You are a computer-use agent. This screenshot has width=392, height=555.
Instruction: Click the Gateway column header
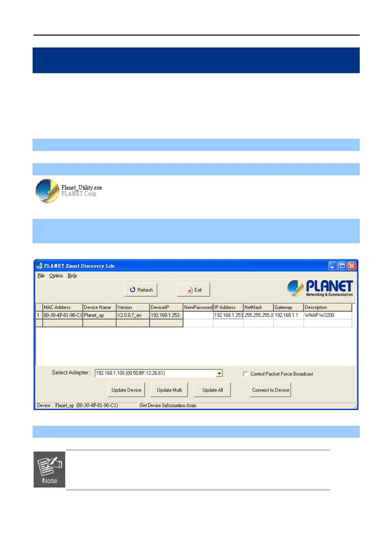click(x=289, y=307)
